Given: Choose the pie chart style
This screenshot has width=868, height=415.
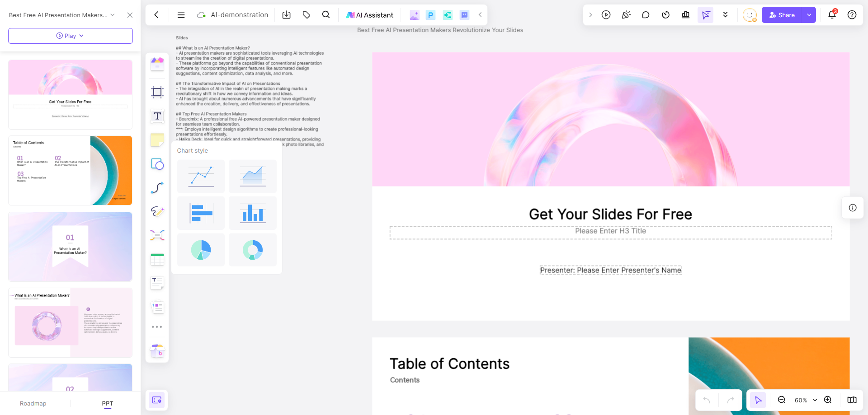Looking at the screenshot, I should [201, 250].
